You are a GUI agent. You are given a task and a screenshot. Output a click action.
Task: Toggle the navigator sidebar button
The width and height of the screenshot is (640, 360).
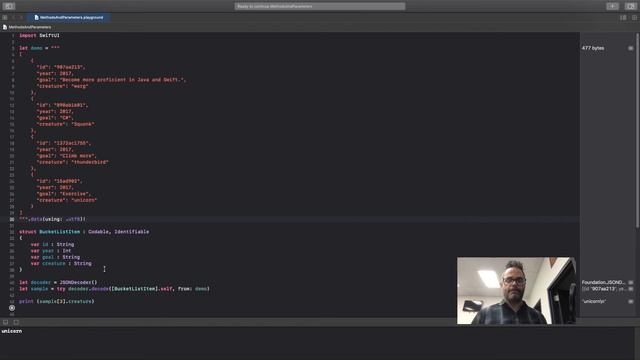click(x=9, y=6)
